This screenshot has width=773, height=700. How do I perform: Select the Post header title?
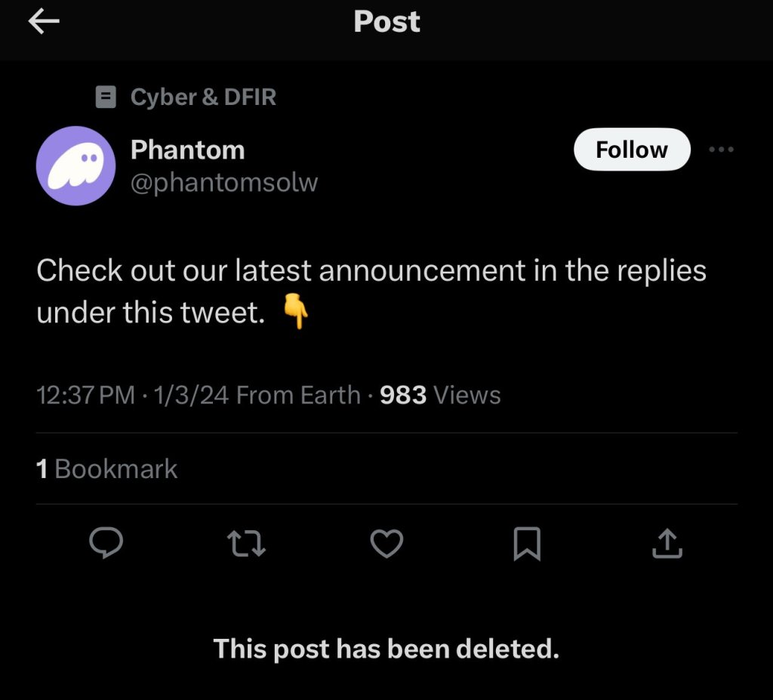(386, 22)
